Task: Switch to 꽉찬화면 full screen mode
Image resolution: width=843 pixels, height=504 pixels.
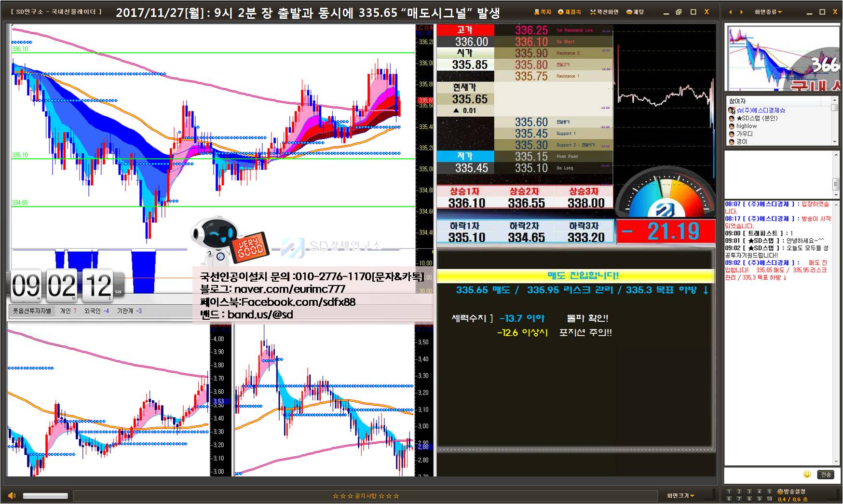Action: point(604,12)
